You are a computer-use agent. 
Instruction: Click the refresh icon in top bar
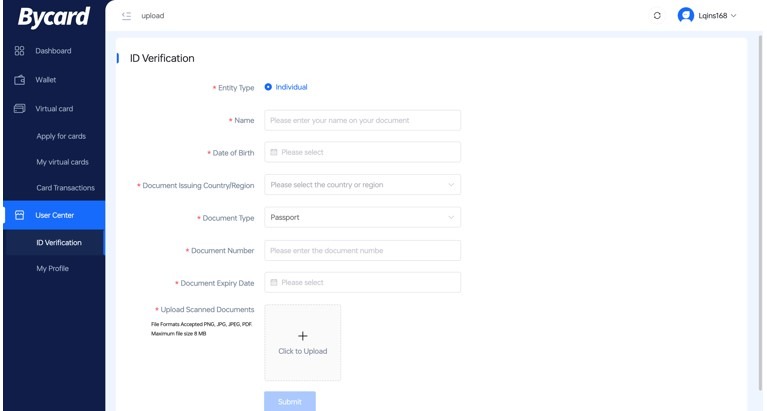pyautogui.click(x=657, y=16)
